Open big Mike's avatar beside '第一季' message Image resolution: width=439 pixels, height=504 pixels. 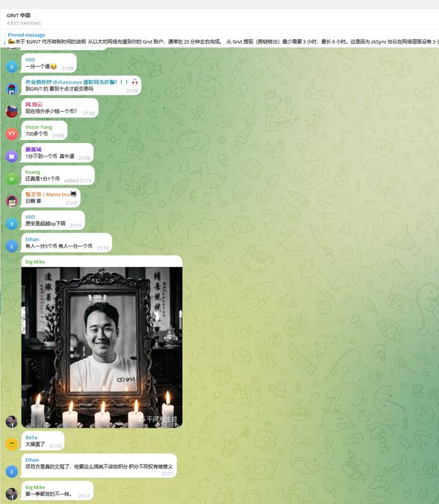pyautogui.click(x=12, y=494)
